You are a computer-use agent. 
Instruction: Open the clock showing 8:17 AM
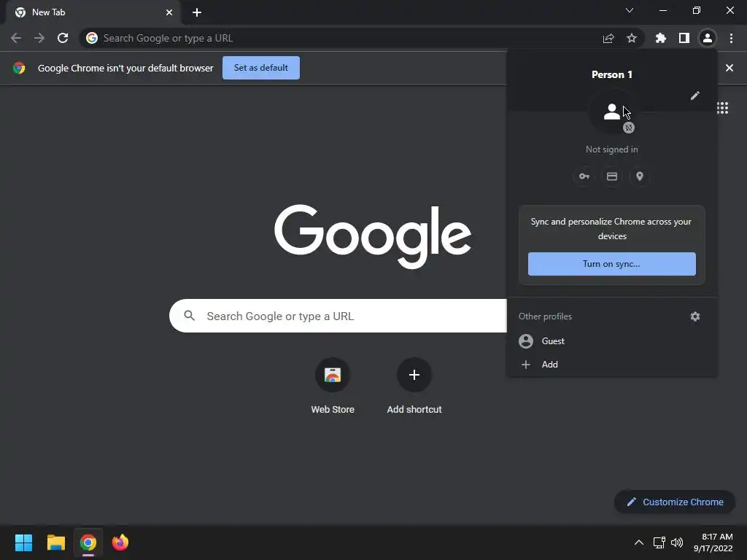pos(713,542)
